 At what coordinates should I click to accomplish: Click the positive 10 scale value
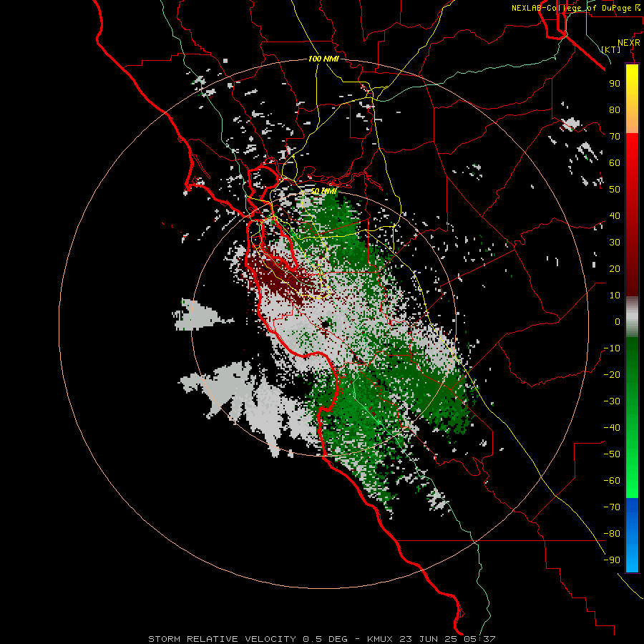(615, 296)
